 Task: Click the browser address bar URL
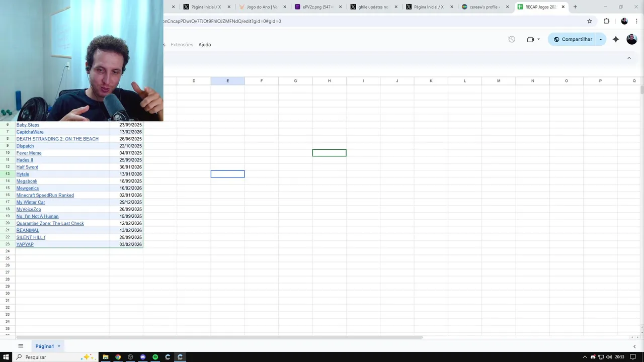point(222,21)
